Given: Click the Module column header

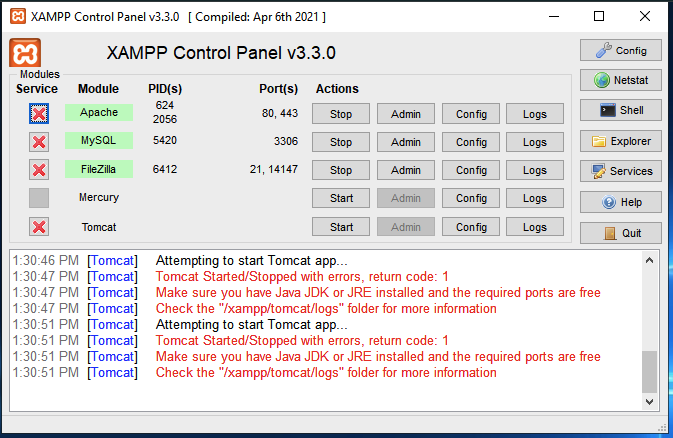Looking at the screenshot, I should pyautogui.click(x=98, y=88).
